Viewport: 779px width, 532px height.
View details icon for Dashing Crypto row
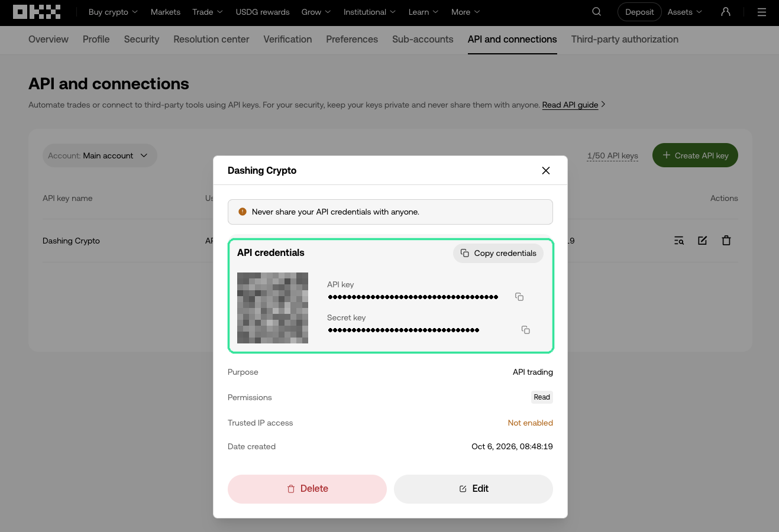tap(679, 241)
